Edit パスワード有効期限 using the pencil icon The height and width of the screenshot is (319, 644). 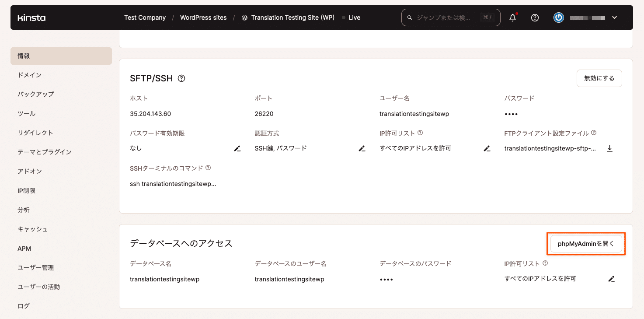point(237,148)
